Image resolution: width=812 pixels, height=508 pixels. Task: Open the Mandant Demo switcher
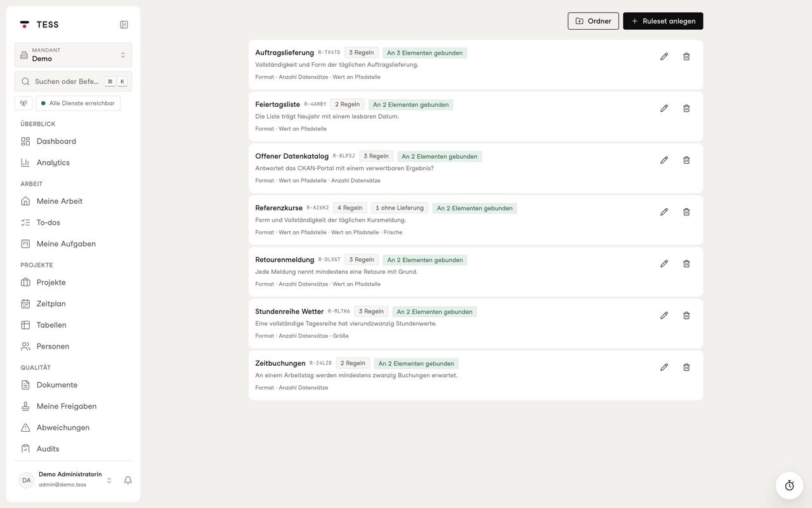click(73, 55)
